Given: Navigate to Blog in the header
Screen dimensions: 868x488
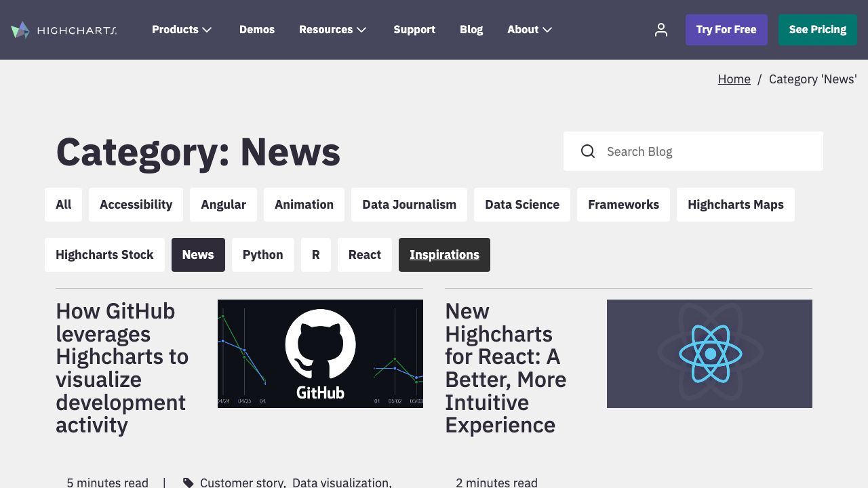Looking at the screenshot, I should (x=471, y=30).
